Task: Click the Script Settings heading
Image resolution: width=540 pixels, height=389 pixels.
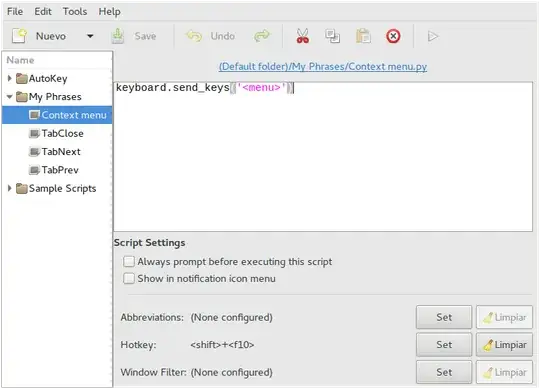Action: 149,243
